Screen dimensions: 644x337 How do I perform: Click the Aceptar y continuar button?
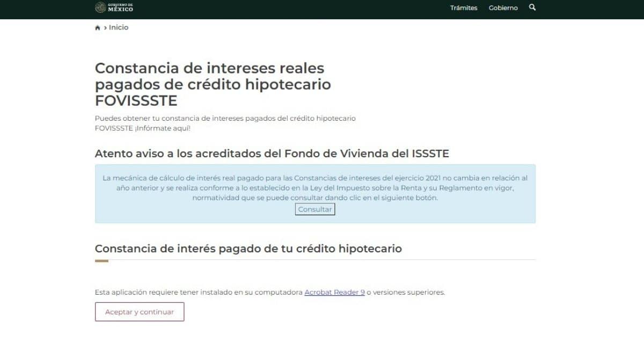click(140, 312)
